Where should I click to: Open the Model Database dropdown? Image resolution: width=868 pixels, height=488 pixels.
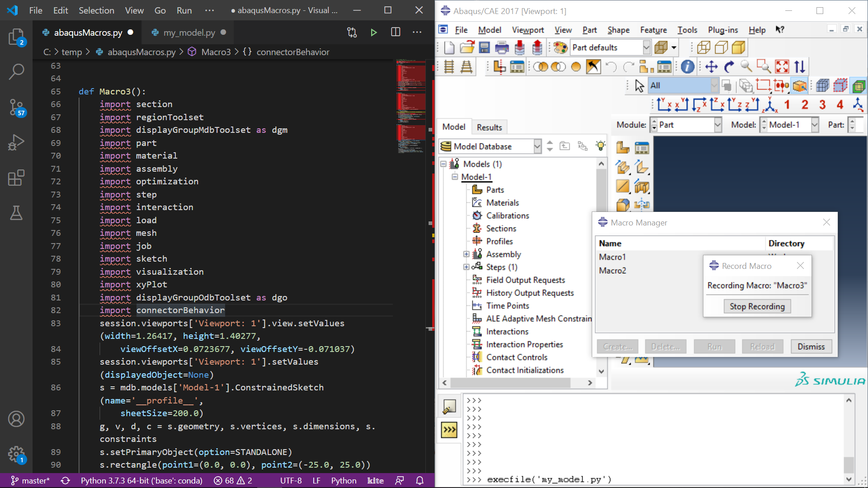(537, 146)
